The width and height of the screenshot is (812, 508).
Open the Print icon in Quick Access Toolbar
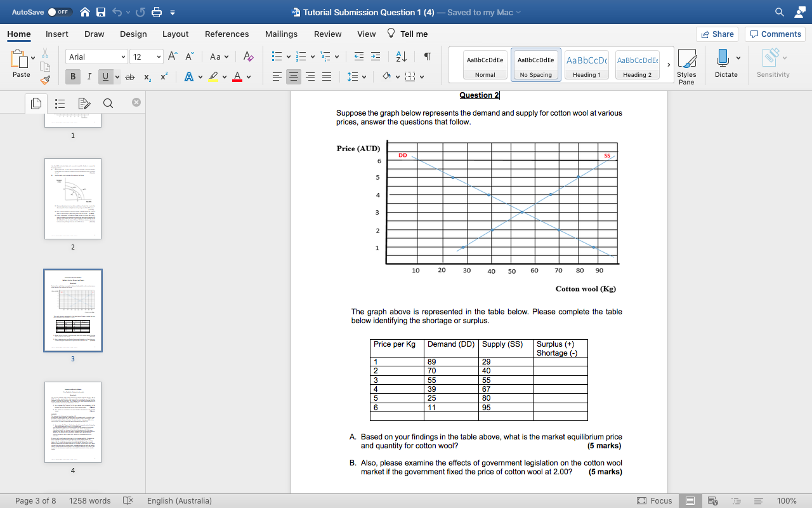(156, 12)
